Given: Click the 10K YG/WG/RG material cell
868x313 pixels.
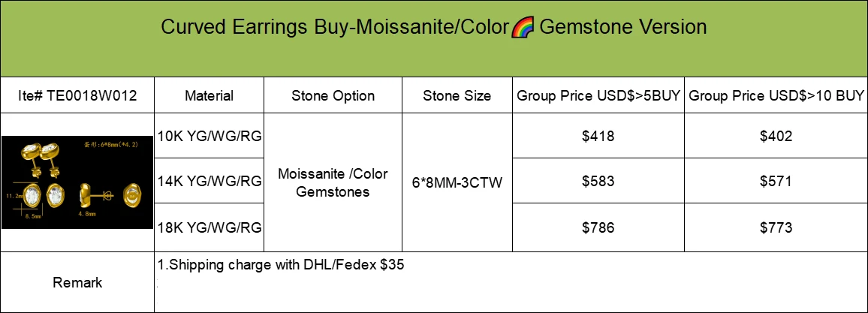Looking at the screenshot, I should click(x=209, y=136).
